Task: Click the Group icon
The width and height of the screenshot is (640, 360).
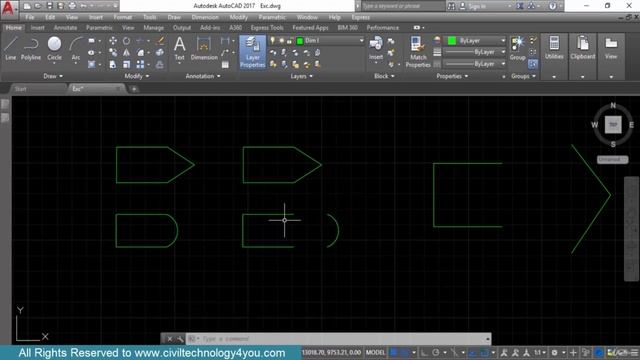Action: (518, 49)
